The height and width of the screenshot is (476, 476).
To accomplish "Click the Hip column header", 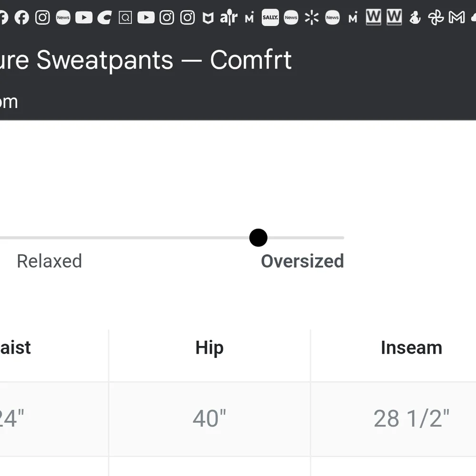I will [x=209, y=348].
